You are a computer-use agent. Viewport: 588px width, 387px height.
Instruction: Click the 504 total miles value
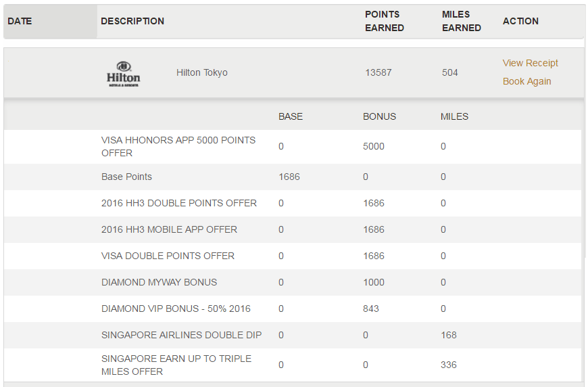tap(449, 72)
